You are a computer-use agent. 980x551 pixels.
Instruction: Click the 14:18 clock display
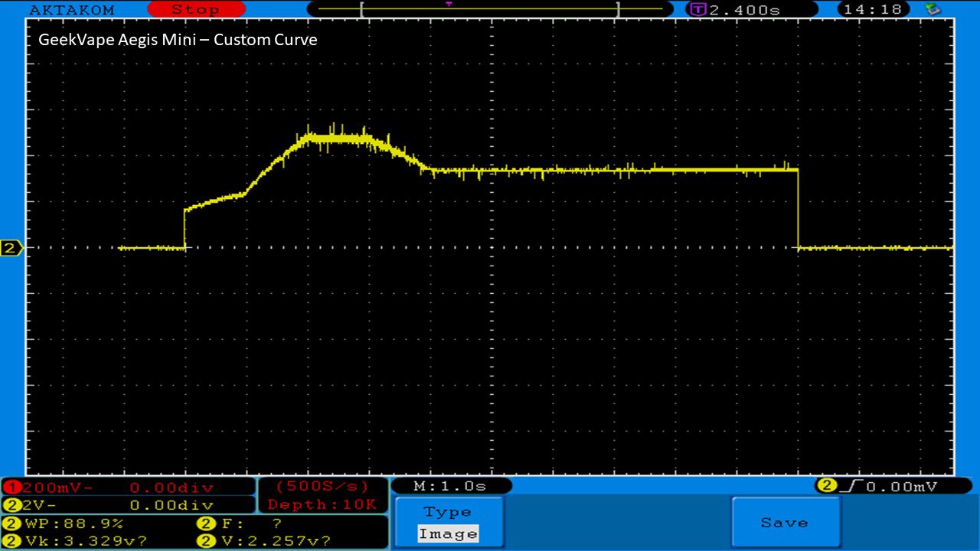[874, 10]
